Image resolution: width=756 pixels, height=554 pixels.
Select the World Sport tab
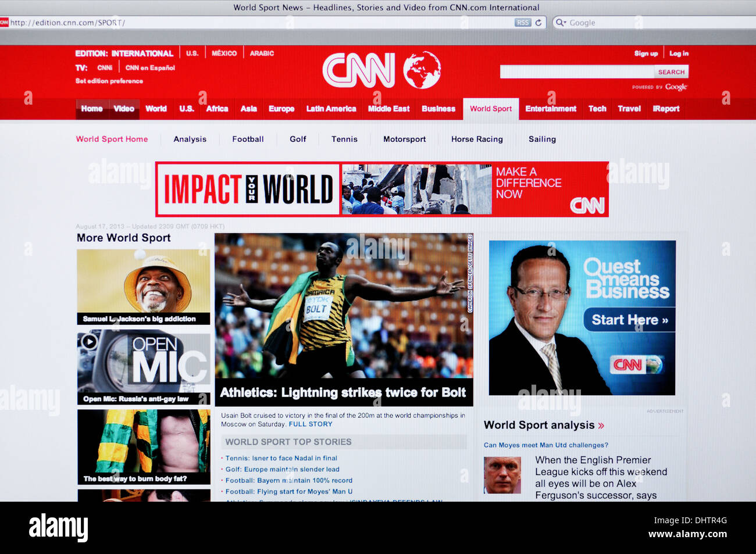(x=491, y=109)
